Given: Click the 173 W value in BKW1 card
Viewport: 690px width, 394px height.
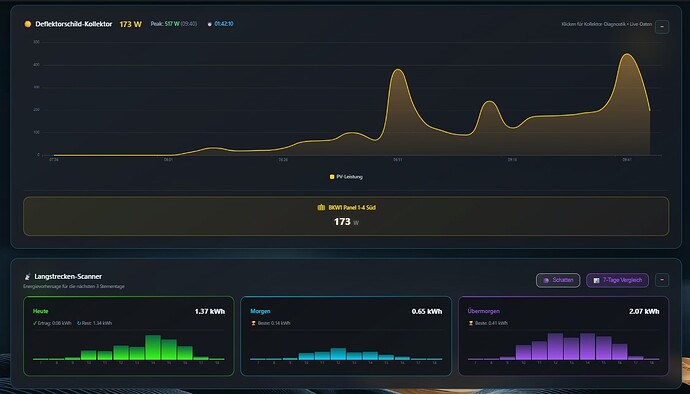Looking at the screenshot, I should (x=346, y=222).
